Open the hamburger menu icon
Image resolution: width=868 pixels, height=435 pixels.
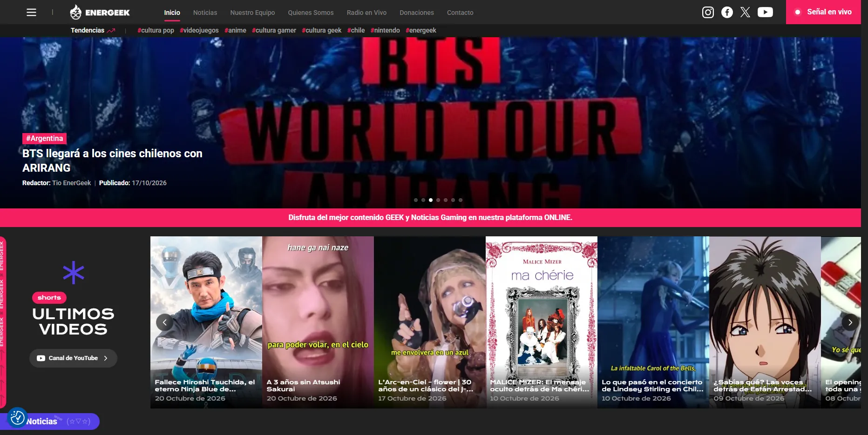tap(31, 13)
